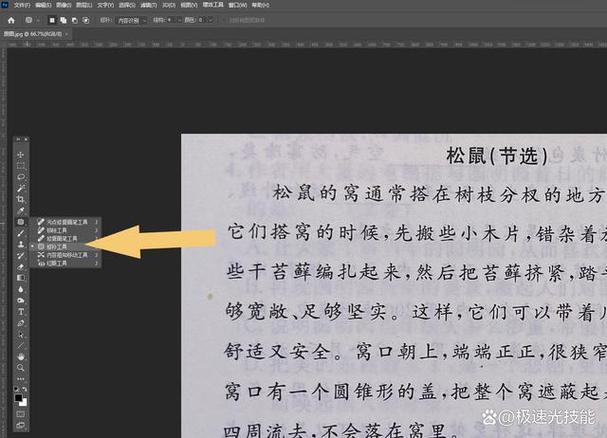Click the Photoshop logo icon
This screenshot has width=607, height=438.
point(5,5)
